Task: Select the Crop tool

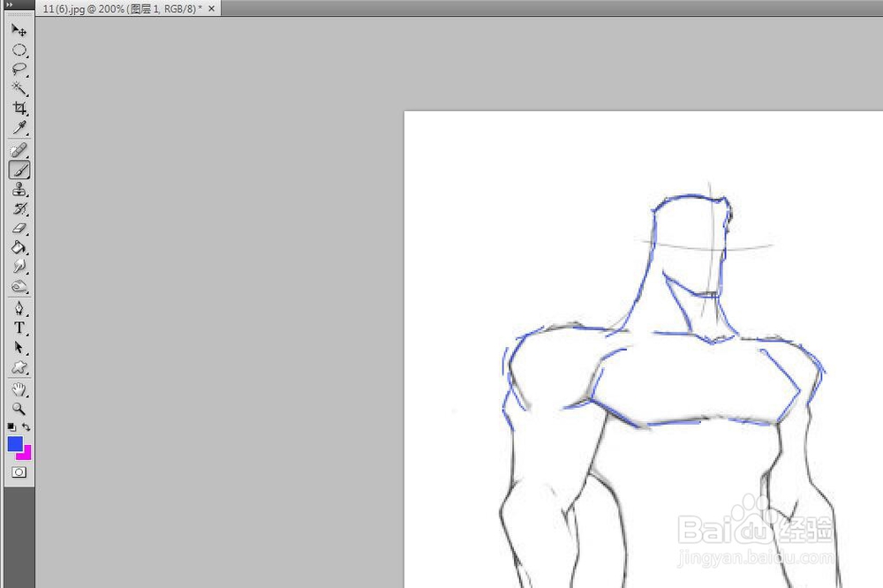Action: [x=19, y=108]
